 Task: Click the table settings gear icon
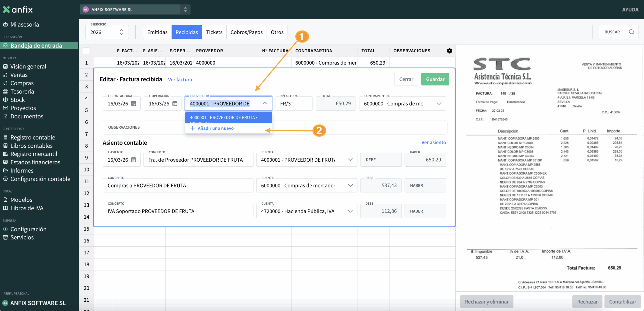[x=449, y=51]
